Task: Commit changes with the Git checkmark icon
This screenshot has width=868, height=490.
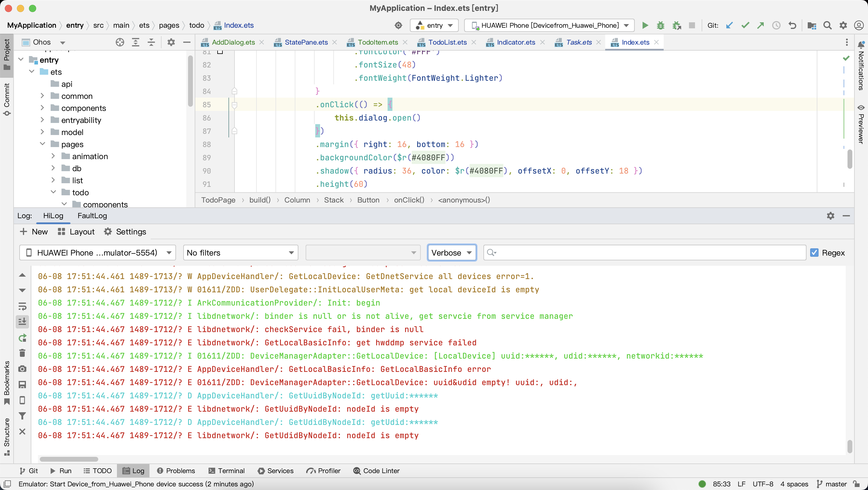Action: (745, 25)
